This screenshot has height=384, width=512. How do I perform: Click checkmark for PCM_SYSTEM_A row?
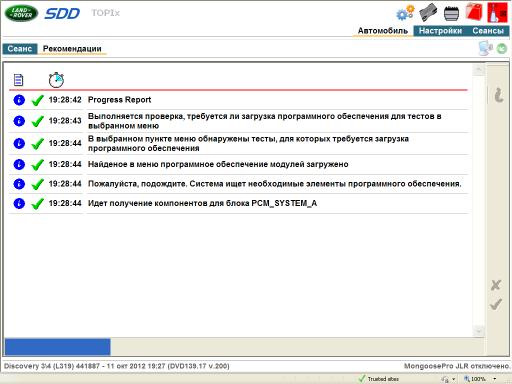pos(37,203)
